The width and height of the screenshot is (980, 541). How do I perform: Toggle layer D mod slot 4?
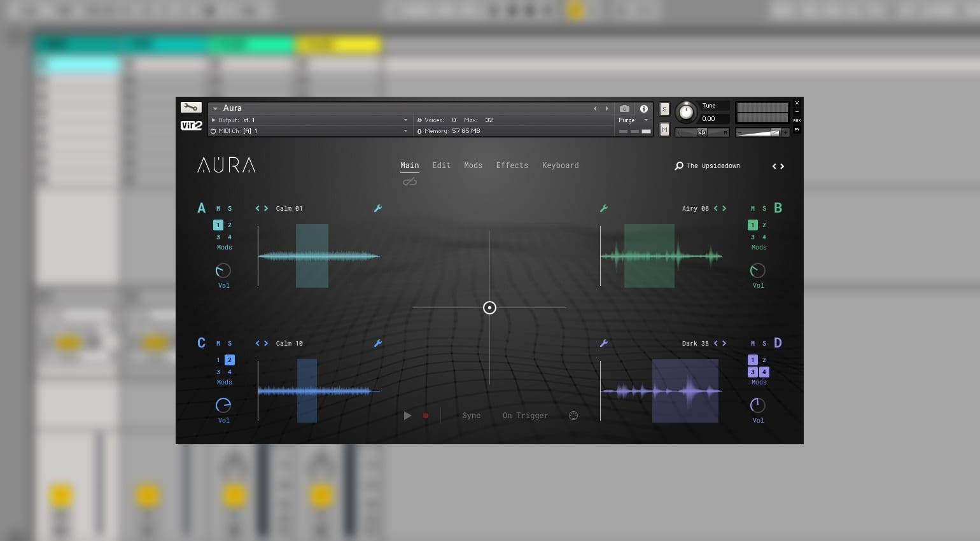pyautogui.click(x=764, y=372)
